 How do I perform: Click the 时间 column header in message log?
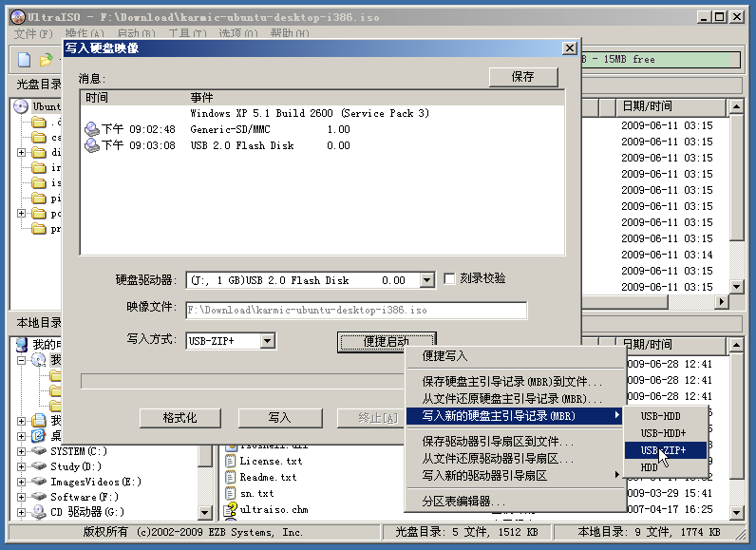[x=133, y=98]
